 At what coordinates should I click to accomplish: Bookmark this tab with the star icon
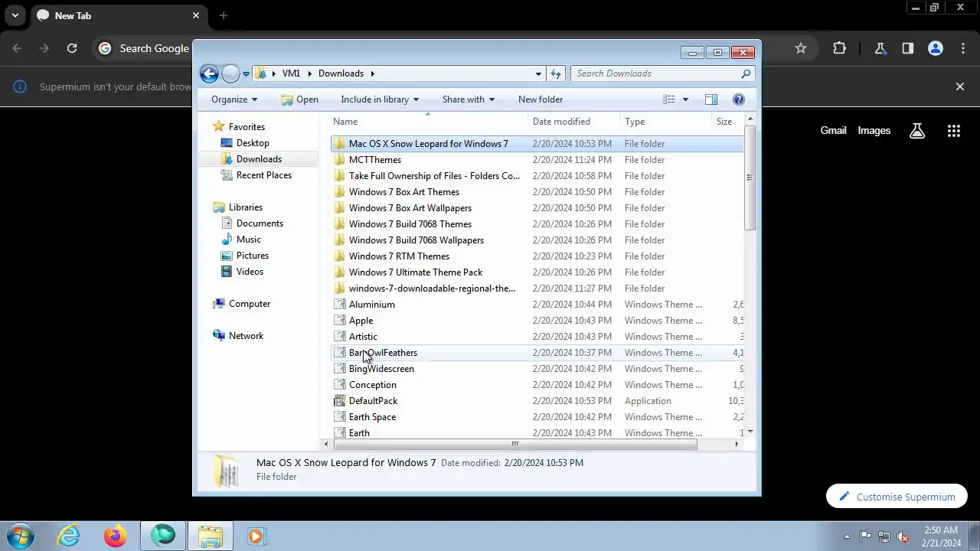801,48
